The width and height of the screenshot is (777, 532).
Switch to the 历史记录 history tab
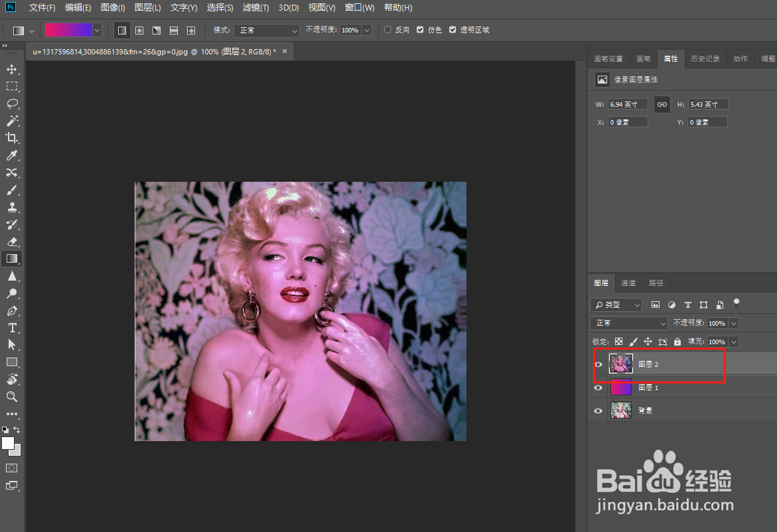click(x=705, y=58)
